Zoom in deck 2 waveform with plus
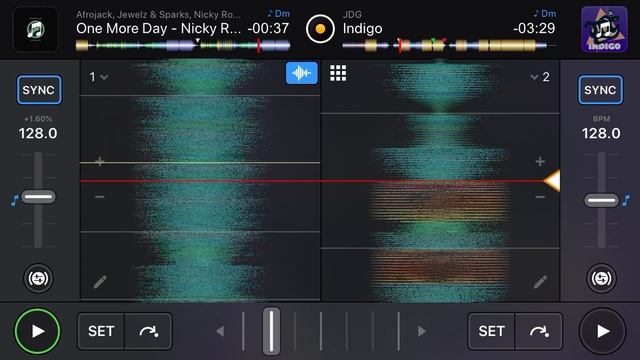The width and height of the screenshot is (640, 360). pos(540,162)
